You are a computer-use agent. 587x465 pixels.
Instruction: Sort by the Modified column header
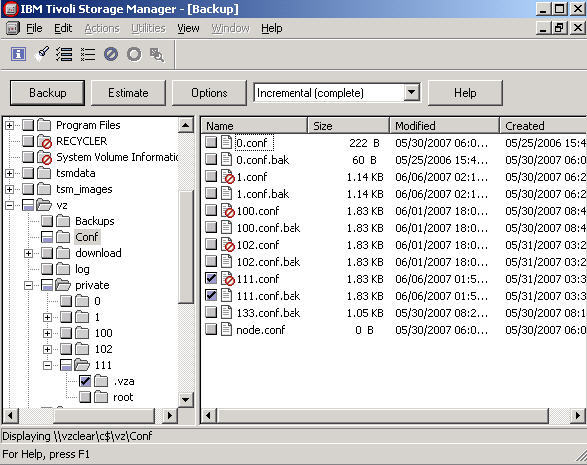(x=444, y=126)
